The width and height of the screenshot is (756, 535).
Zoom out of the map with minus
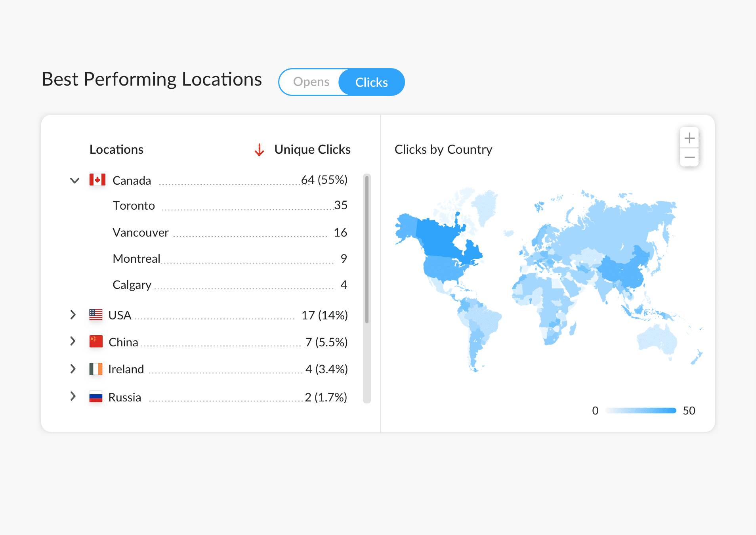(x=689, y=157)
